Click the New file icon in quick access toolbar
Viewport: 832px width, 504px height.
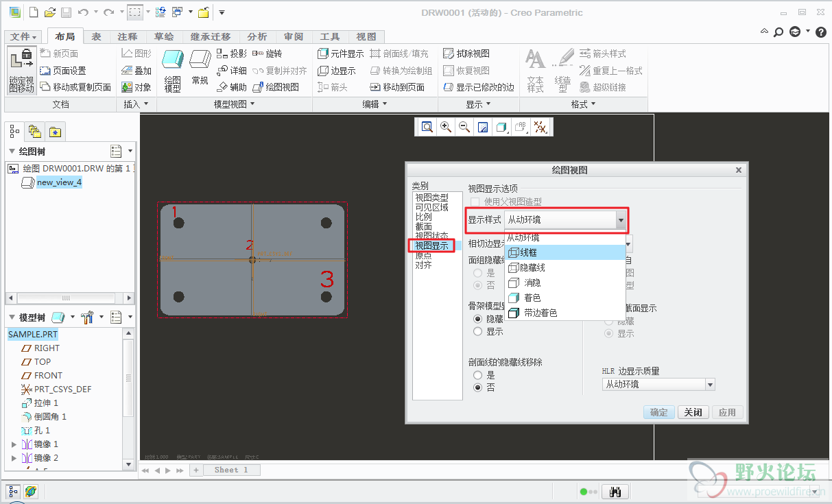click(x=33, y=12)
